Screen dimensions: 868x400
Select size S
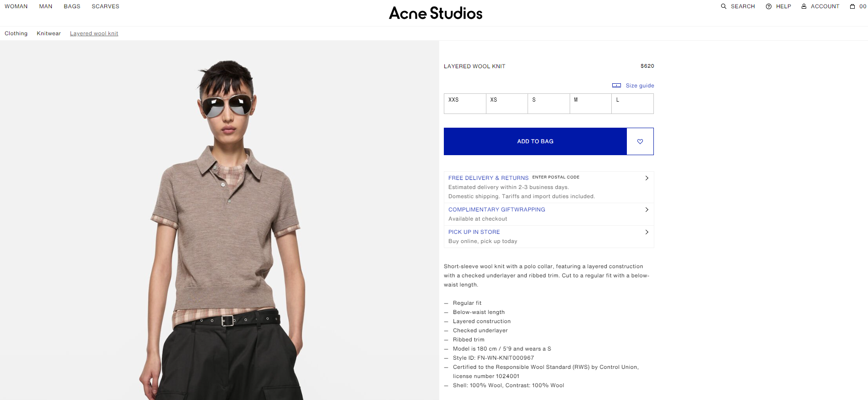pyautogui.click(x=549, y=103)
